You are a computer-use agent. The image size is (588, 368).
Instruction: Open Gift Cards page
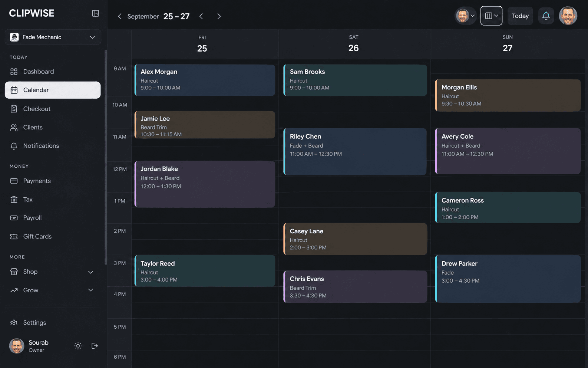(52, 236)
